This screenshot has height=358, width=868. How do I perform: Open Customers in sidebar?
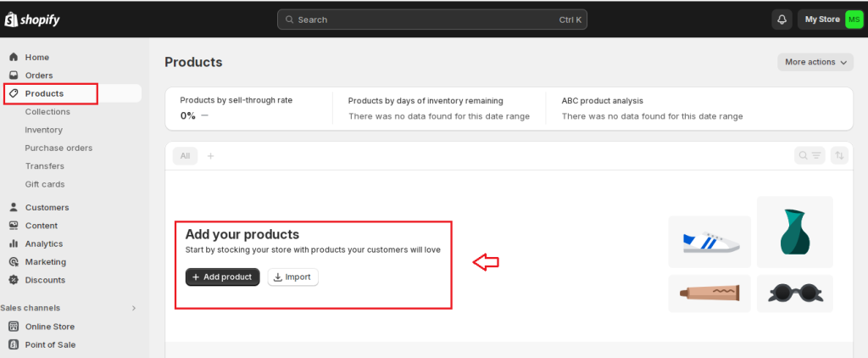tap(47, 207)
